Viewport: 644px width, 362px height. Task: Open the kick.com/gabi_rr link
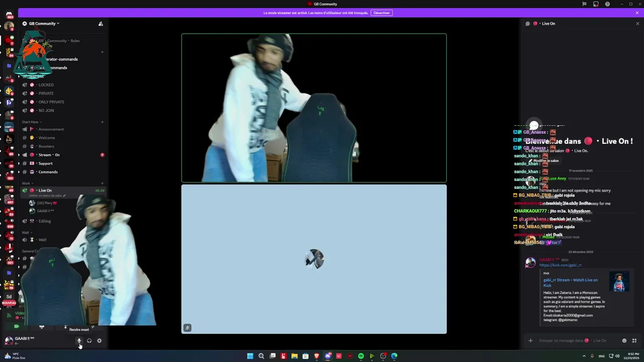tap(560, 265)
